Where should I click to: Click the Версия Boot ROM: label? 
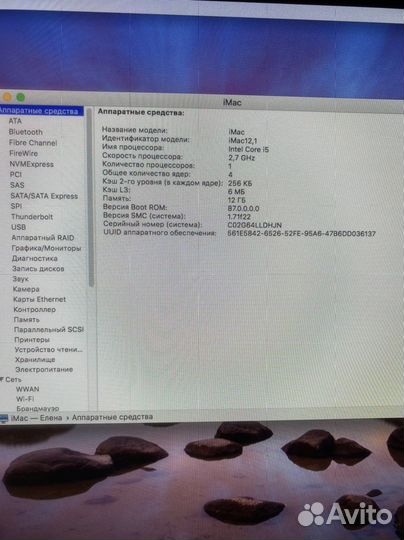tap(135, 207)
